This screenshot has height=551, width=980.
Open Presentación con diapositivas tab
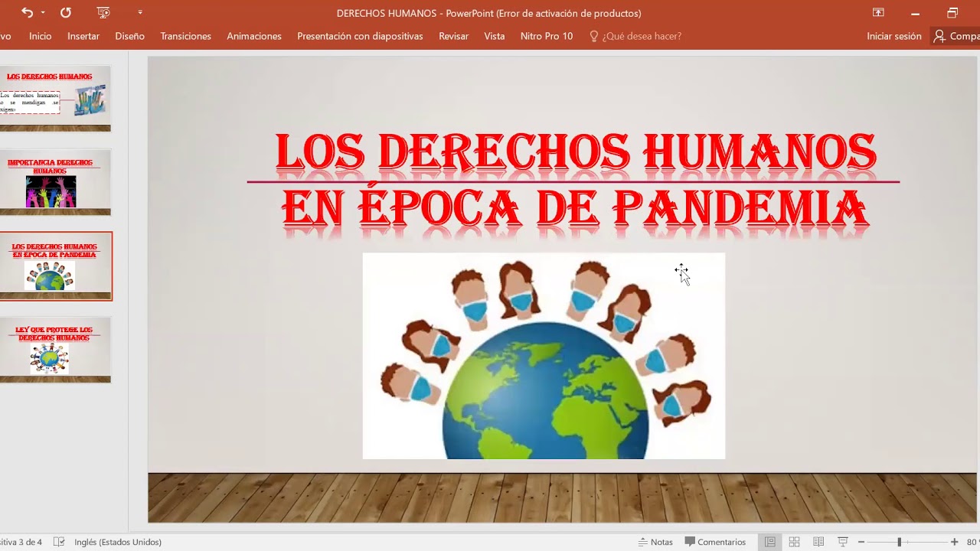(x=360, y=36)
